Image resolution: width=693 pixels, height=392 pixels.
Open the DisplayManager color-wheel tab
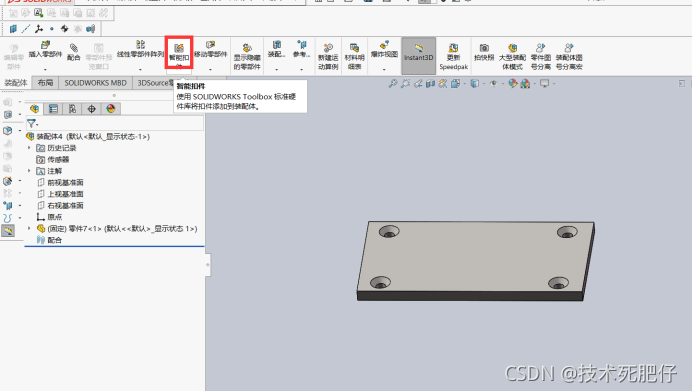pyautogui.click(x=110, y=109)
